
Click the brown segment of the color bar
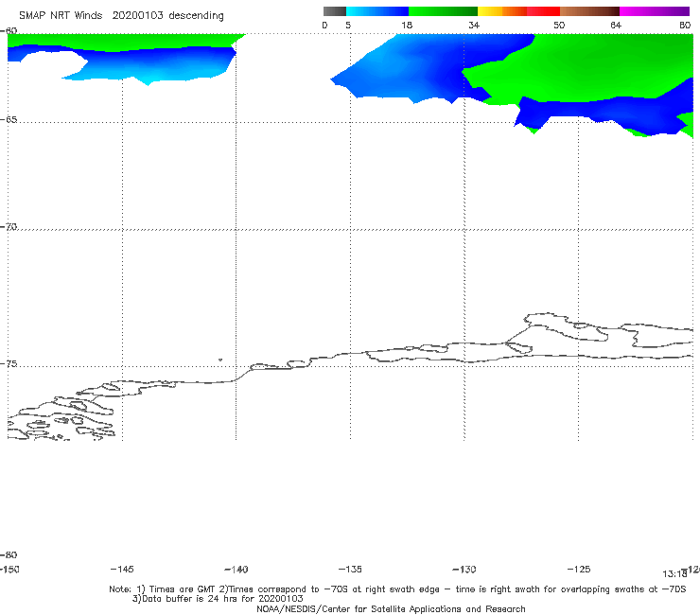point(589,11)
